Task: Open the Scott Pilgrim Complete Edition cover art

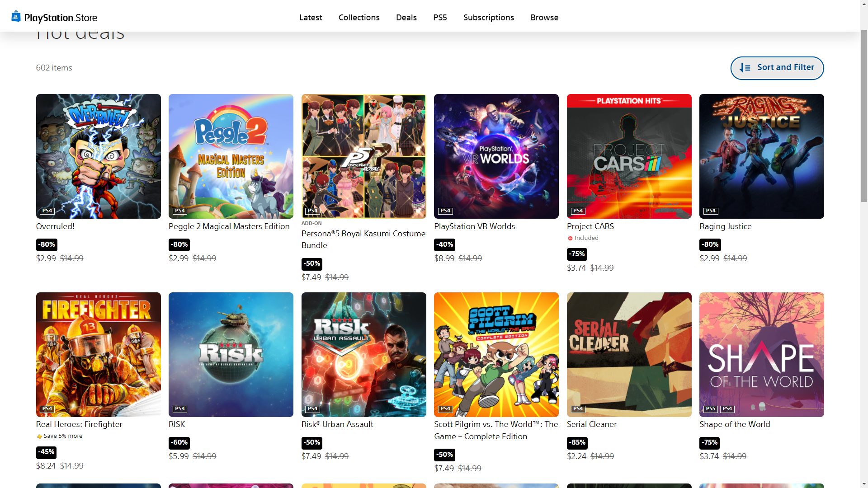Action: [x=496, y=355]
